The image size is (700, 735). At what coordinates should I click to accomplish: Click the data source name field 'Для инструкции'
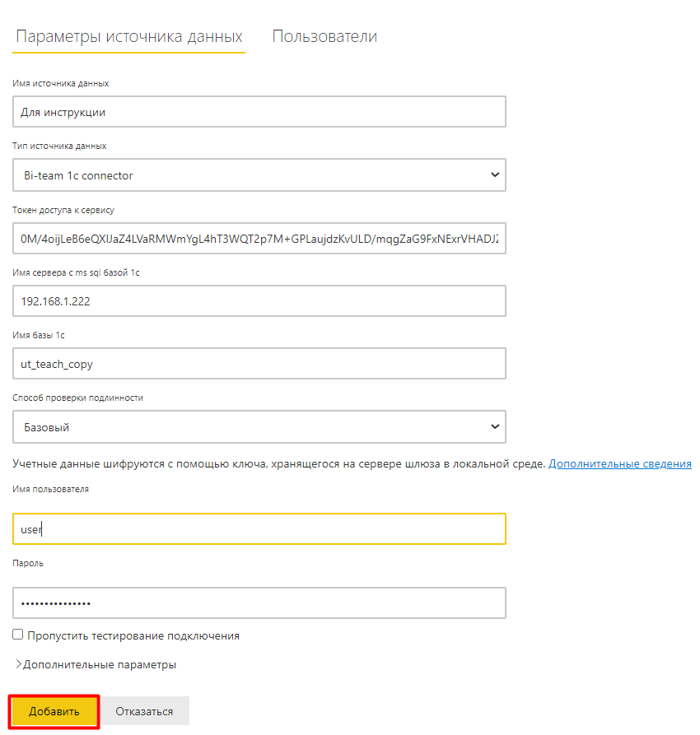click(259, 112)
